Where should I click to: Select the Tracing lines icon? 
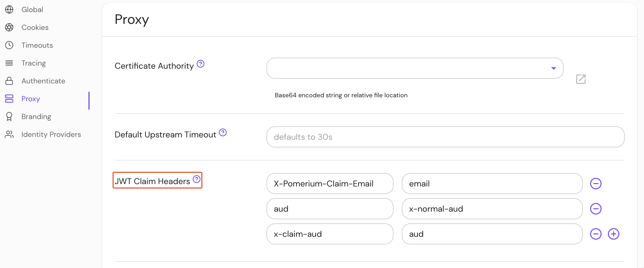9,63
